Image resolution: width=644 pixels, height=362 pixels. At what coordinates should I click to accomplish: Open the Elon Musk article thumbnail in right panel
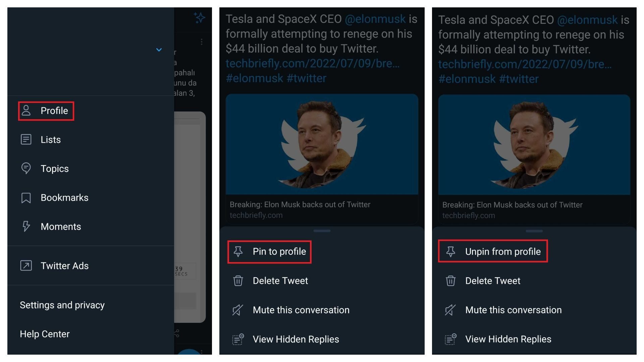[534, 144]
